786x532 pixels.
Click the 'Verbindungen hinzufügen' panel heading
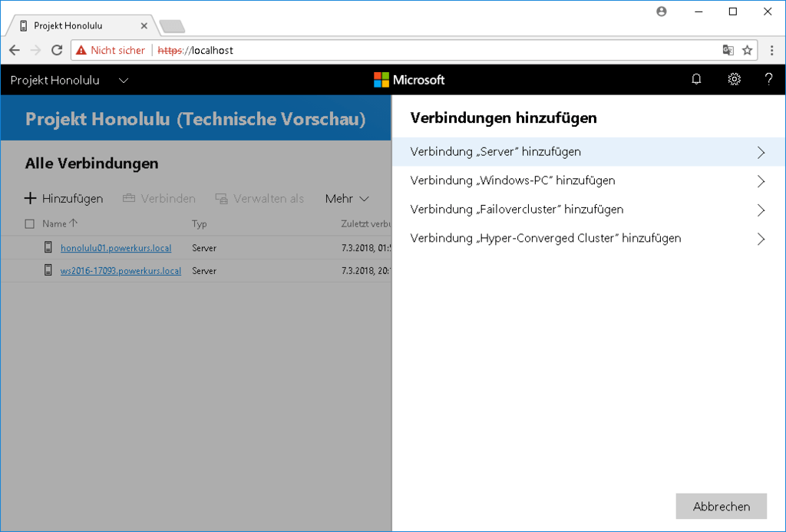pos(504,117)
